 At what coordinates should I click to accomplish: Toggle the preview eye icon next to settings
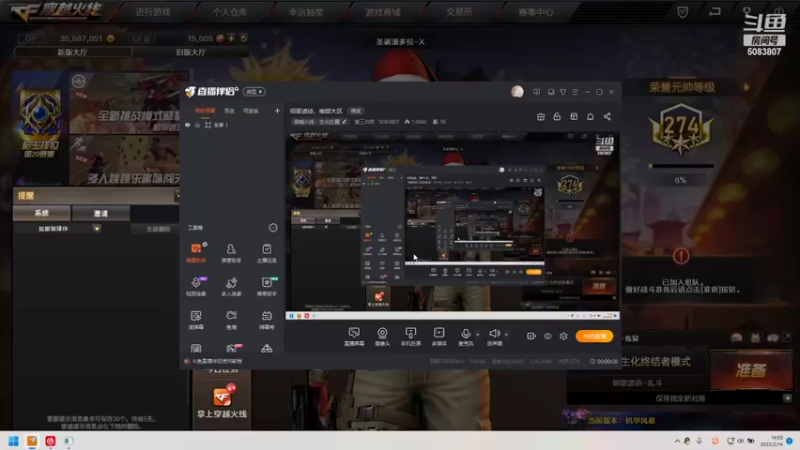[547, 336]
